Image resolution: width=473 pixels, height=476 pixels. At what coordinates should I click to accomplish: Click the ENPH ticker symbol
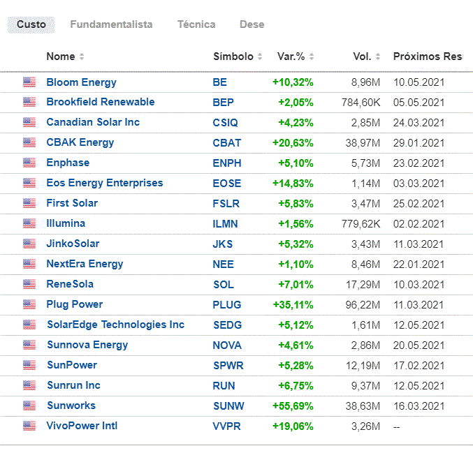[x=227, y=163]
